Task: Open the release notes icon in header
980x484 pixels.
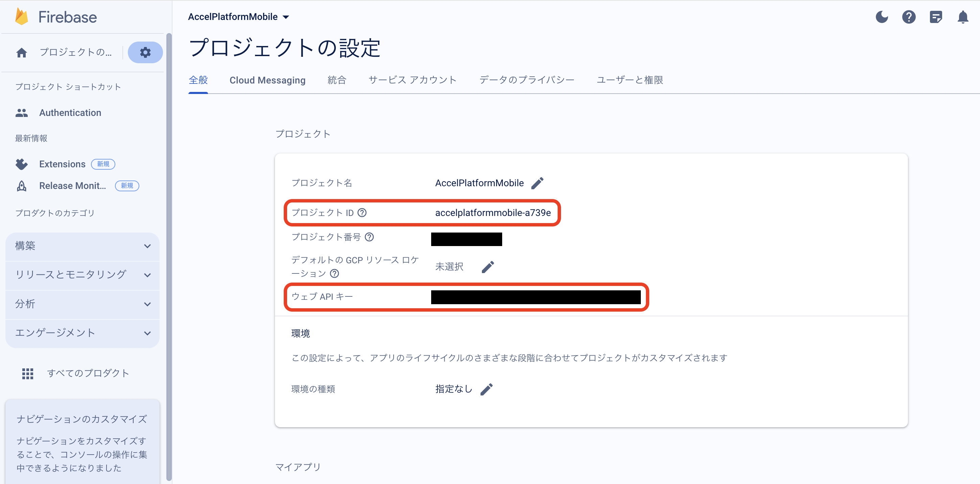Action: point(935,17)
